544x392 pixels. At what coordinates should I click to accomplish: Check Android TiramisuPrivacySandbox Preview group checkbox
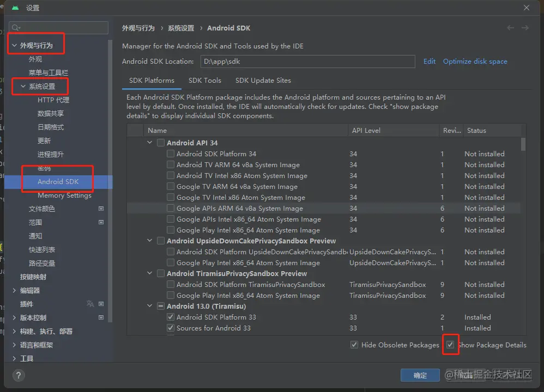(161, 273)
